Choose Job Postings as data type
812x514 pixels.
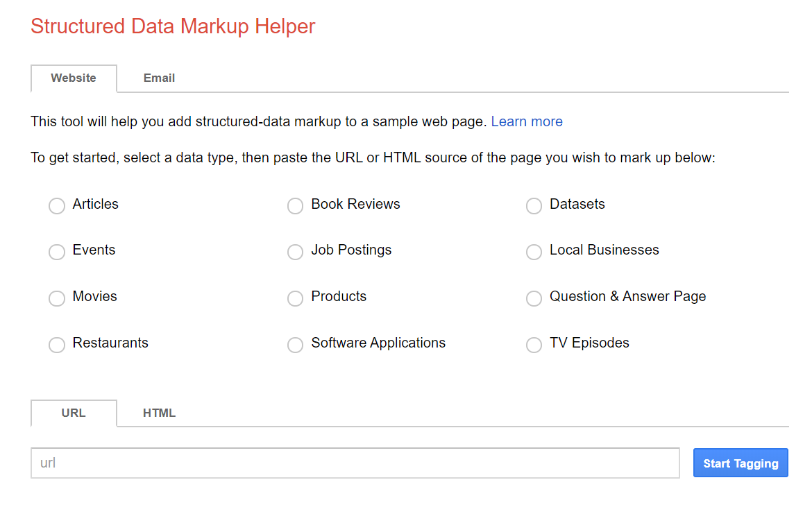296,252
